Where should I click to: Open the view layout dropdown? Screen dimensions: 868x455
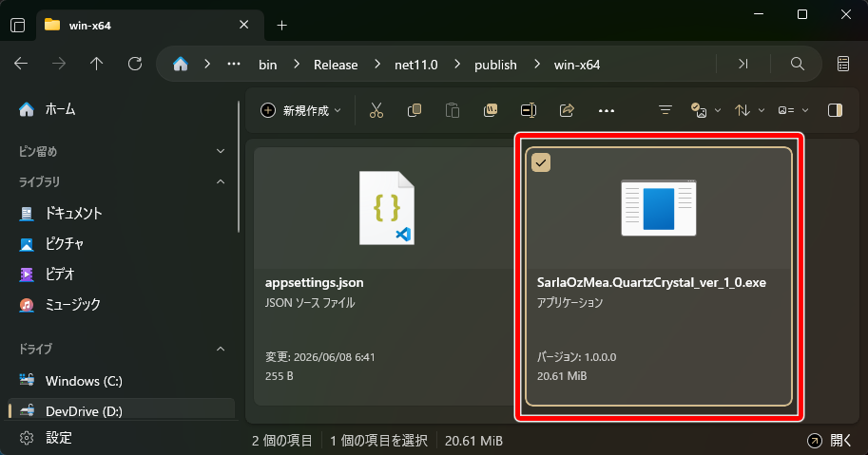(793, 110)
